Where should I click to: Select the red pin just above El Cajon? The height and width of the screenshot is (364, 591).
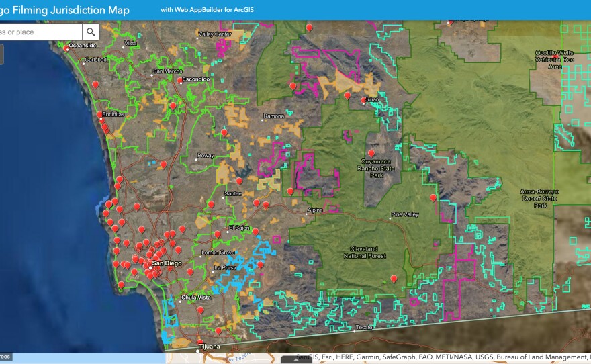[217, 234]
